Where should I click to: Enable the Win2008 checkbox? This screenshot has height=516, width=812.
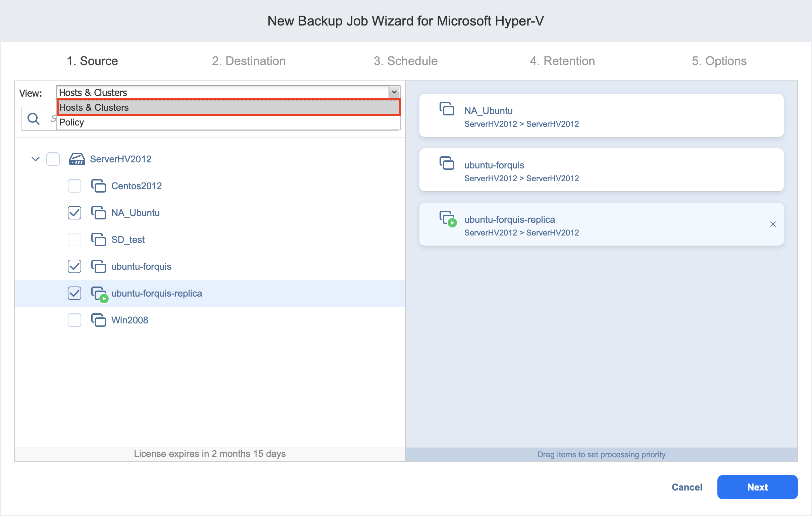tap(74, 320)
